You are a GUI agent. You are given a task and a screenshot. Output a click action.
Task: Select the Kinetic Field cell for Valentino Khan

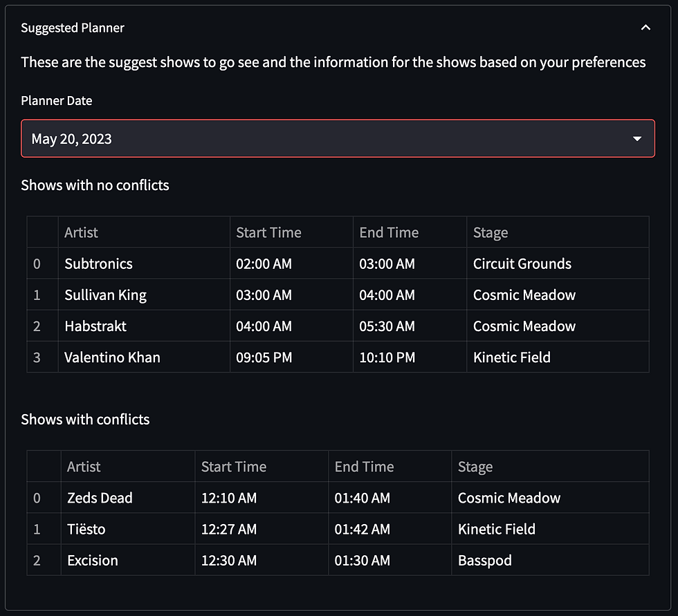(558, 357)
